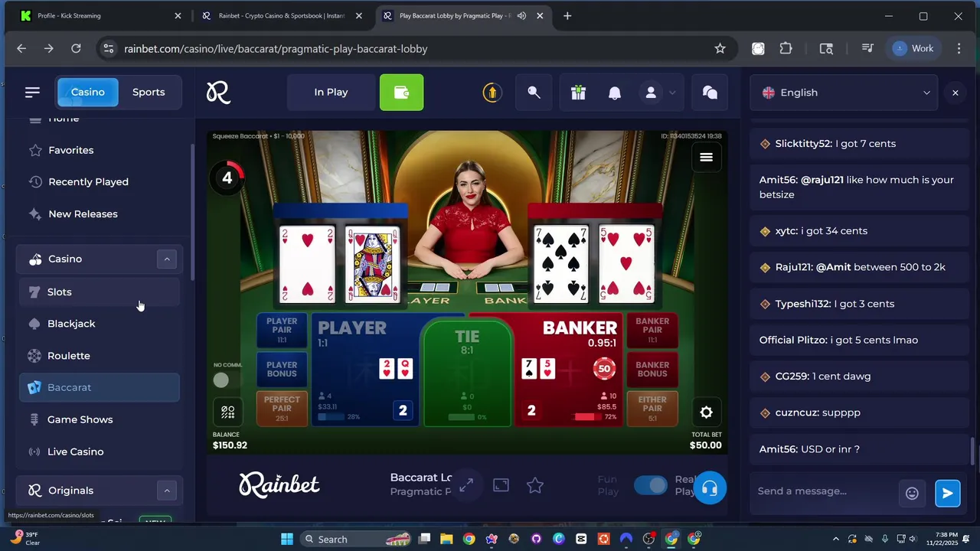This screenshot has width=980, height=551.
Task: Click the 50 chip on Banker
Action: 605,368
